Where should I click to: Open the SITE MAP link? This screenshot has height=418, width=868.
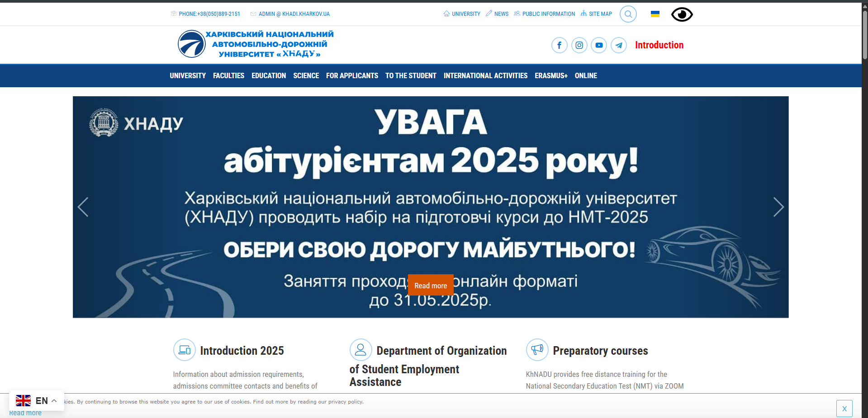coord(596,14)
